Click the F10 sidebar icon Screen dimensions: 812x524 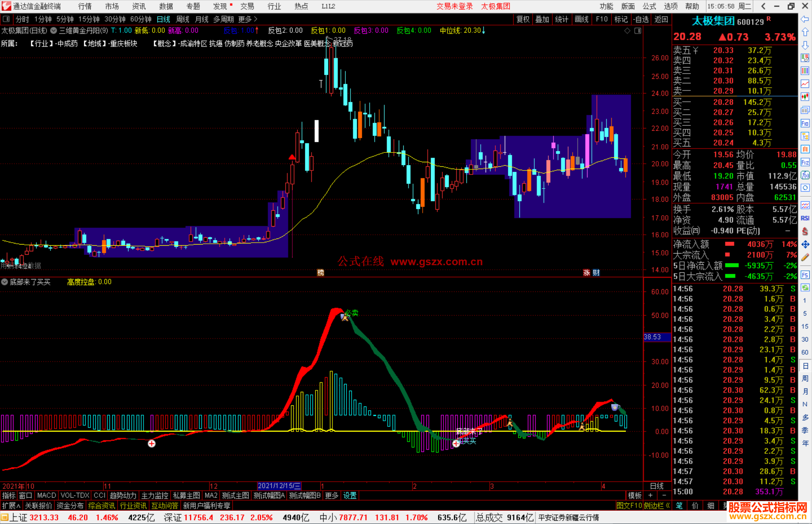805,123
